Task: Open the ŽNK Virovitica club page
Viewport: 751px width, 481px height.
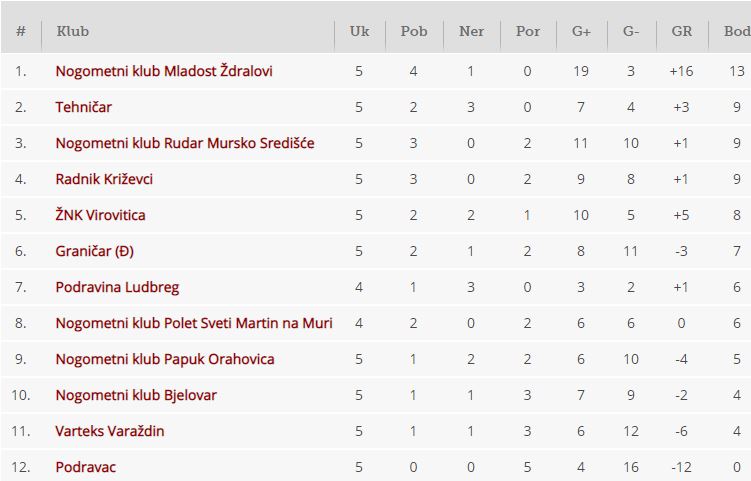Action: (101, 215)
